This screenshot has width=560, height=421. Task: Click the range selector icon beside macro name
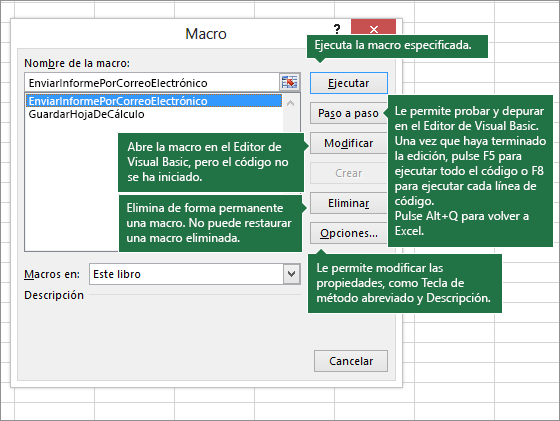[x=289, y=82]
